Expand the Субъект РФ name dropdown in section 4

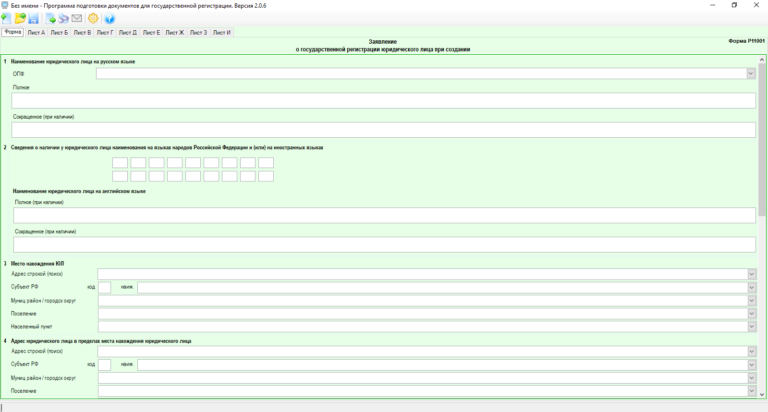pyautogui.click(x=751, y=365)
